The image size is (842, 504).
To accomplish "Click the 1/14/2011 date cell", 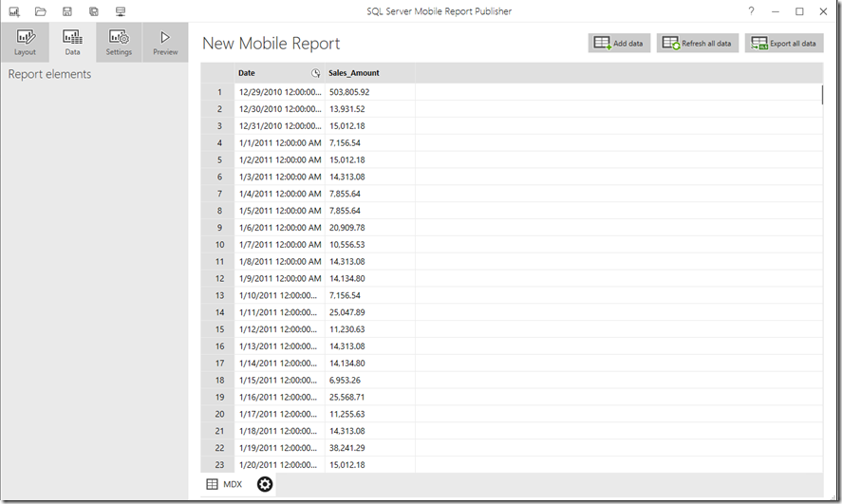I will point(279,364).
